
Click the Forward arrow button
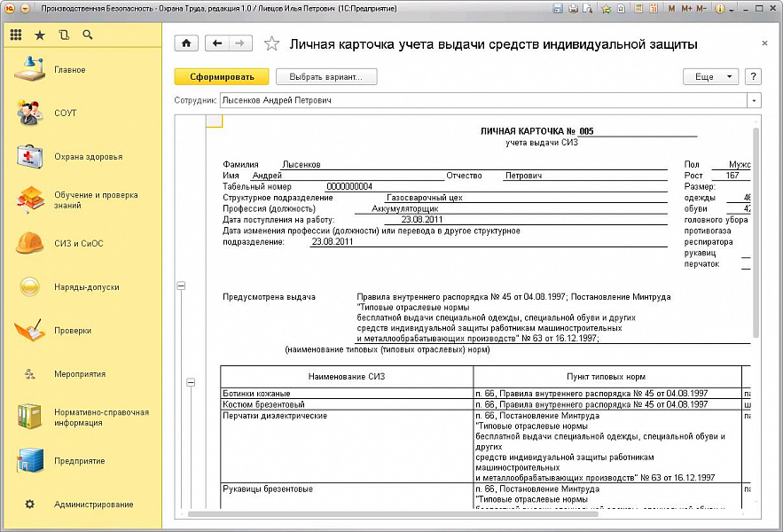tap(240, 43)
